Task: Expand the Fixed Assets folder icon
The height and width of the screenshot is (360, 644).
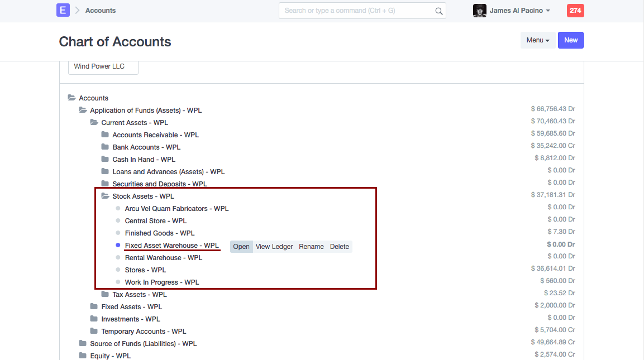Action: tap(94, 306)
